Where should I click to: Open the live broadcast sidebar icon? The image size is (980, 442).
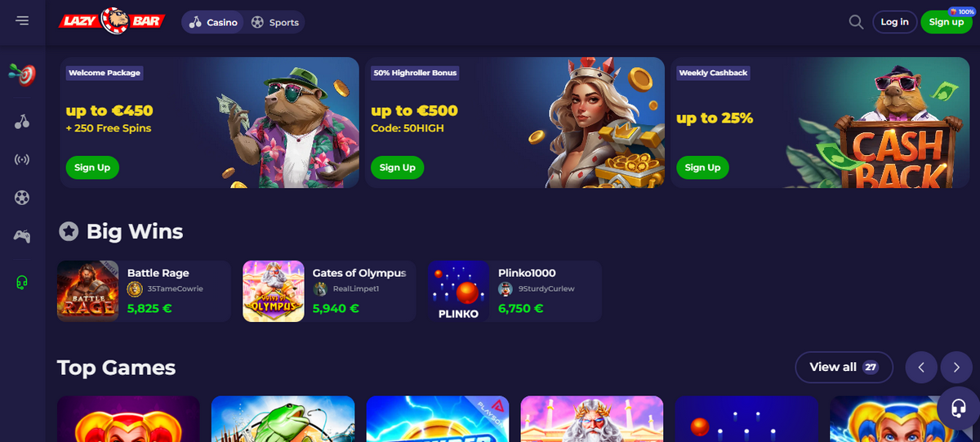click(x=22, y=159)
